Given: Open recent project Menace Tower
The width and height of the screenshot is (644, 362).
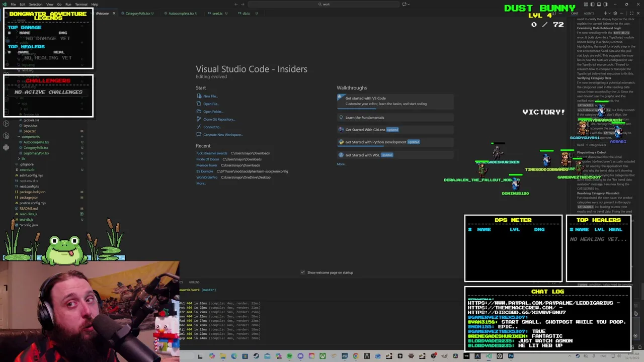Looking at the screenshot, I should (207, 165).
